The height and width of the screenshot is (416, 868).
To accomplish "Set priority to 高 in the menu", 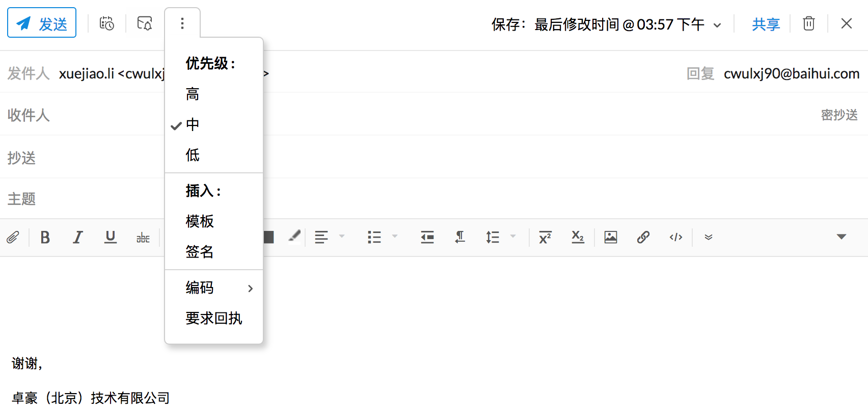I will coord(193,94).
